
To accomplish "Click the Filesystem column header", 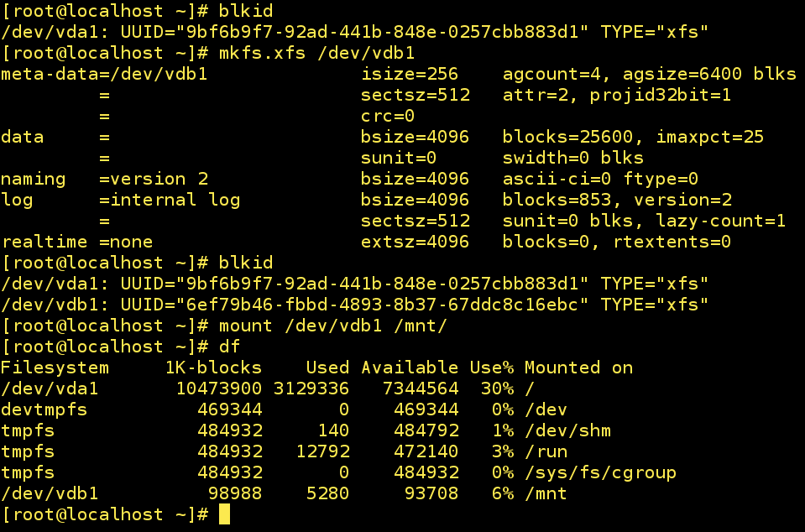I will [55, 368].
